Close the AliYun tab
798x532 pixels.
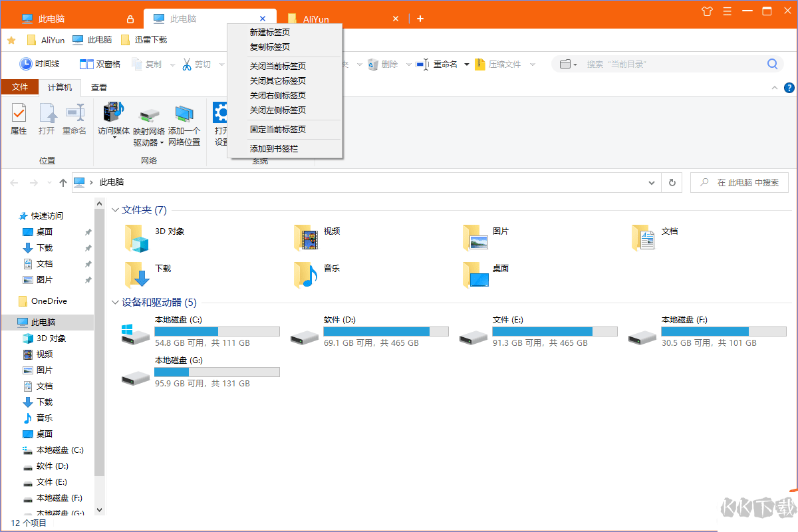[x=396, y=19]
